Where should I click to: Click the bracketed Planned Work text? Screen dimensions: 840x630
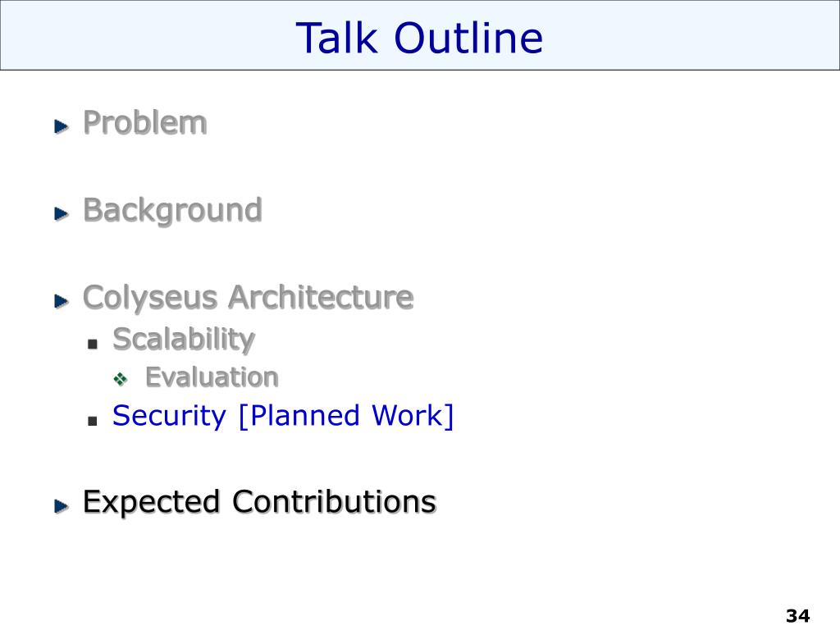click(346, 416)
